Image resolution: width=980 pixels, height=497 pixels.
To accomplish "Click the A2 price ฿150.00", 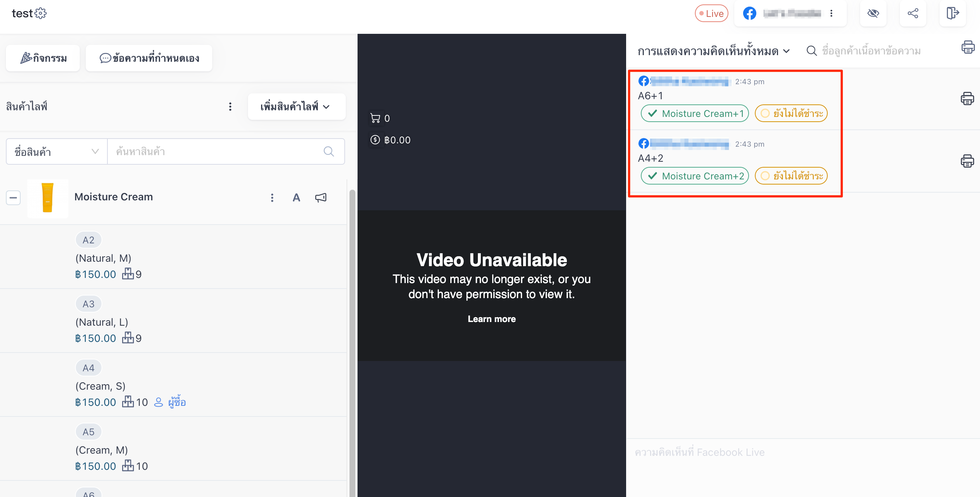I will pyautogui.click(x=96, y=275).
